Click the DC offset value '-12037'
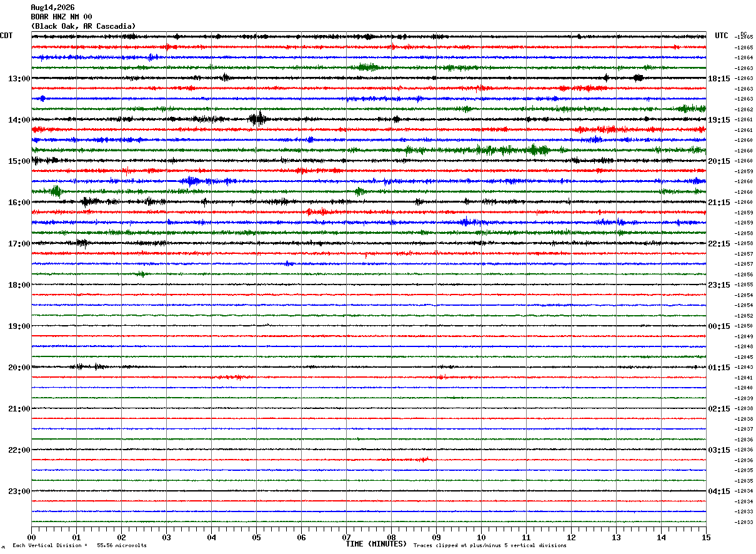This screenshot has height=554, width=756. (744, 429)
